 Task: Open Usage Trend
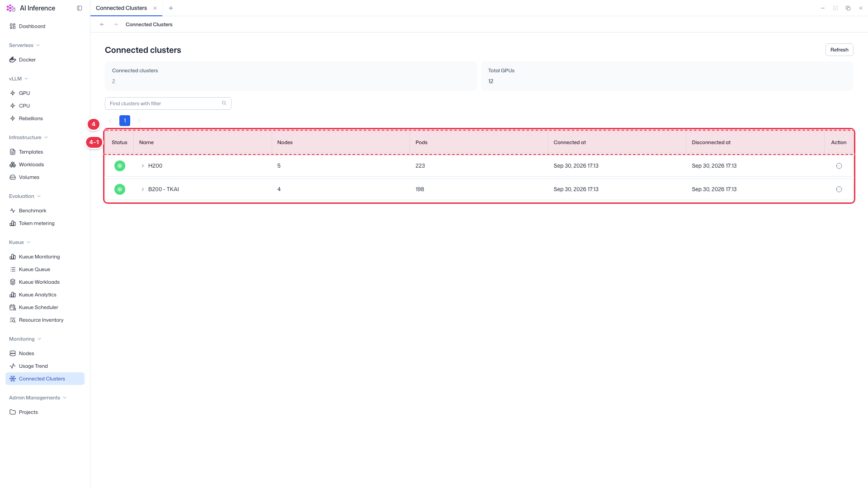[x=45, y=366]
